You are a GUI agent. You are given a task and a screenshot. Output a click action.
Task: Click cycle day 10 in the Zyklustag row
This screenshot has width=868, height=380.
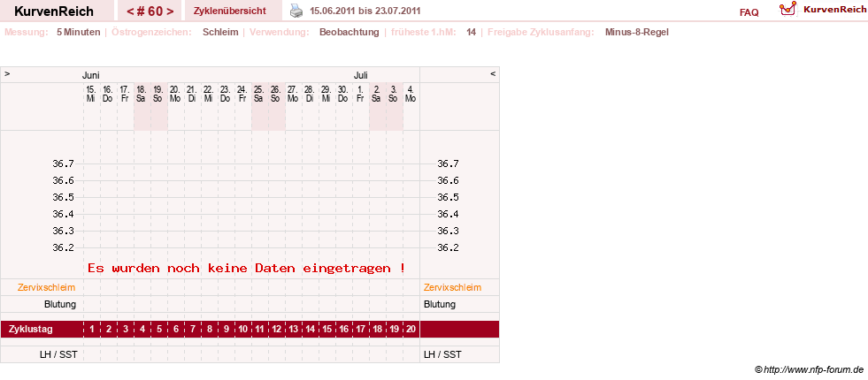pos(242,329)
